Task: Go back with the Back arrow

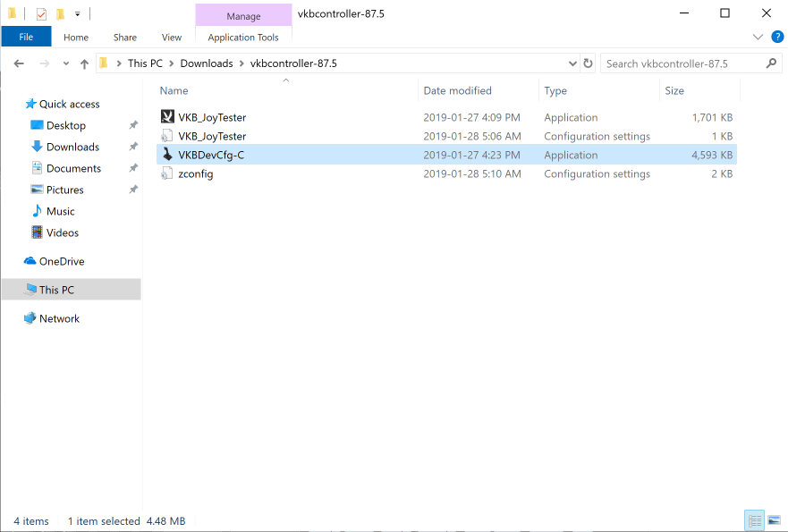Action: coord(19,63)
